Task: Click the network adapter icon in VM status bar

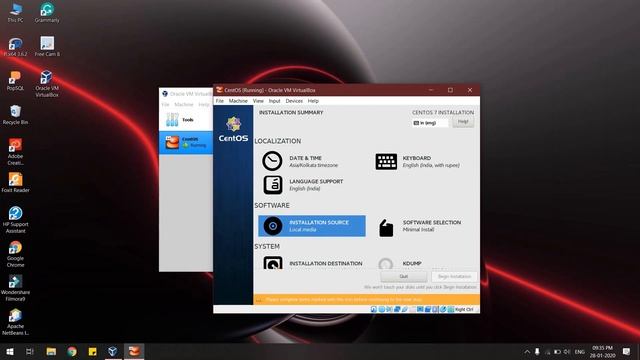Action: click(x=397, y=309)
